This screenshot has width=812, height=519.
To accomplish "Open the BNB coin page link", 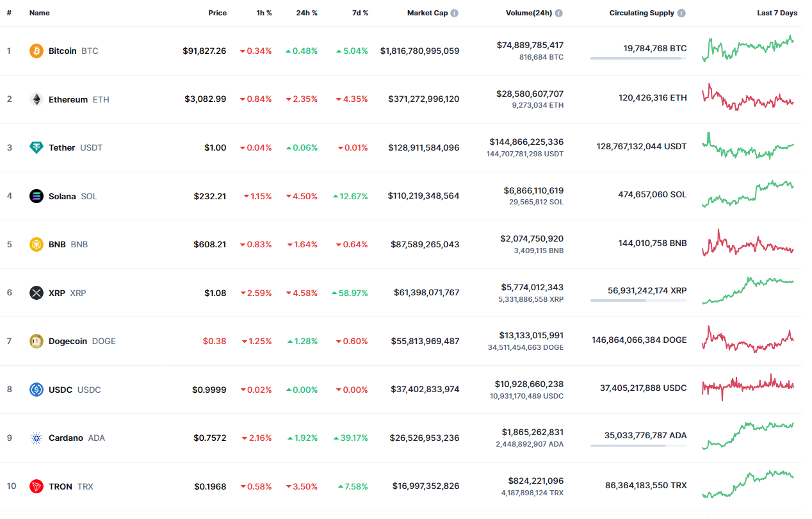I will click(68, 244).
